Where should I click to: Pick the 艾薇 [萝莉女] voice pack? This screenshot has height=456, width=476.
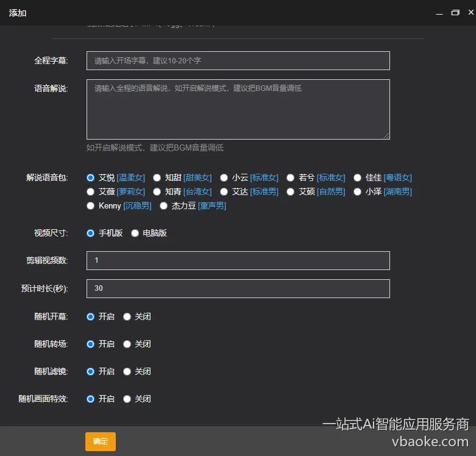point(90,192)
